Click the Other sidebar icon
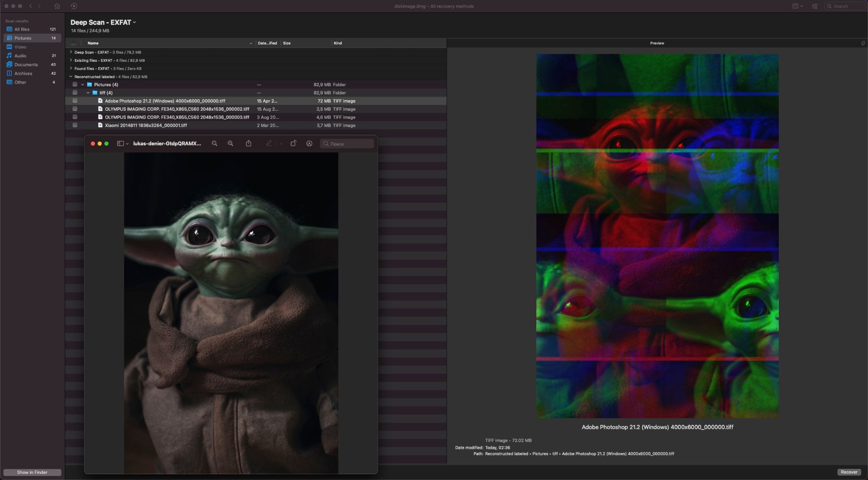This screenshot has height=480, width=868. click(9, 82)
